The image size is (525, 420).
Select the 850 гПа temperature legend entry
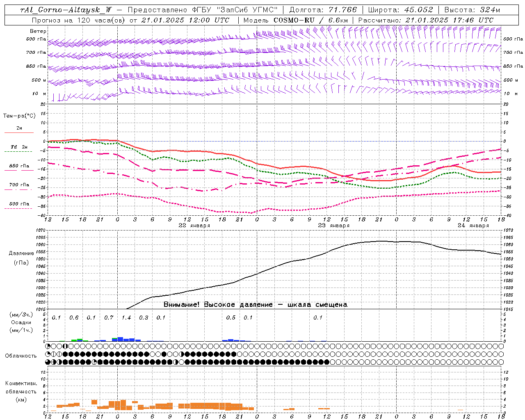coord(19,167)
